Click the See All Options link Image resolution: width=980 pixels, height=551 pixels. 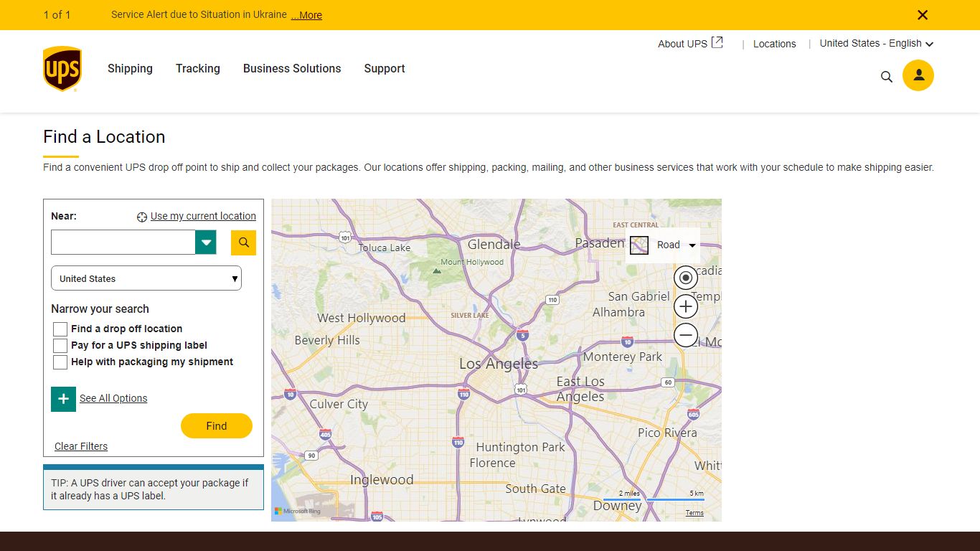point(113,398)
